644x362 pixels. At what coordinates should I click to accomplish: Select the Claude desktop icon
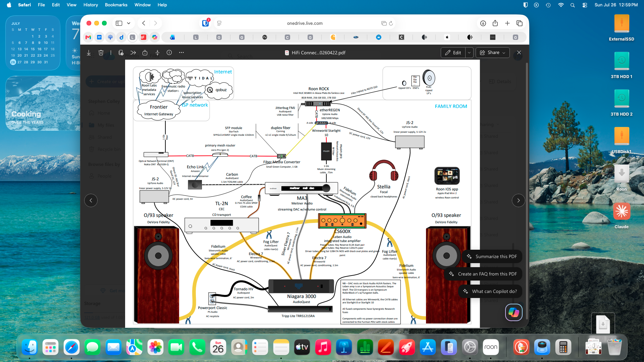point(622,215)
